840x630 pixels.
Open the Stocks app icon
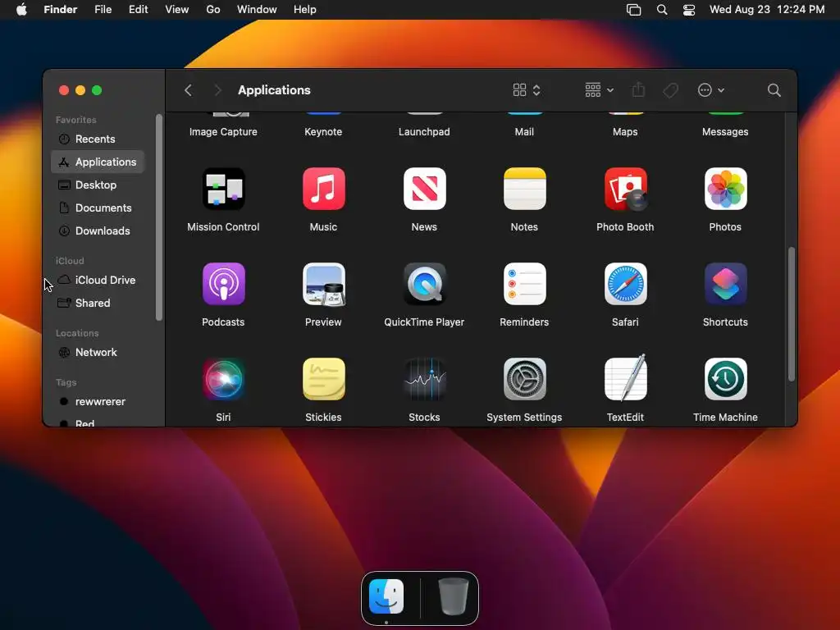(424, 379)
